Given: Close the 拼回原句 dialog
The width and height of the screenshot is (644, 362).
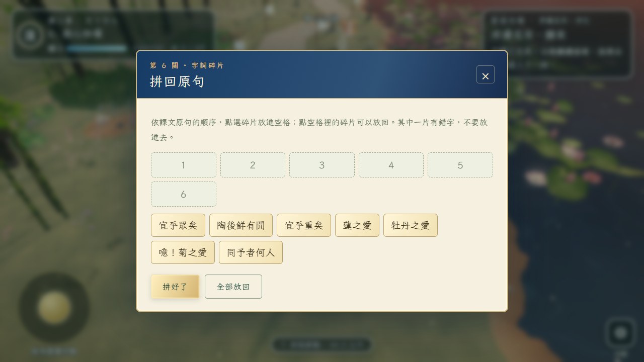Looking at the screenshot, I should point(485,74).
